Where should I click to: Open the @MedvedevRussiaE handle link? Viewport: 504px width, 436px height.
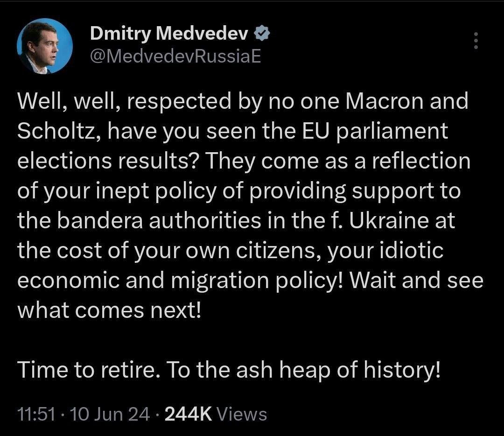[x=175, y=56]
